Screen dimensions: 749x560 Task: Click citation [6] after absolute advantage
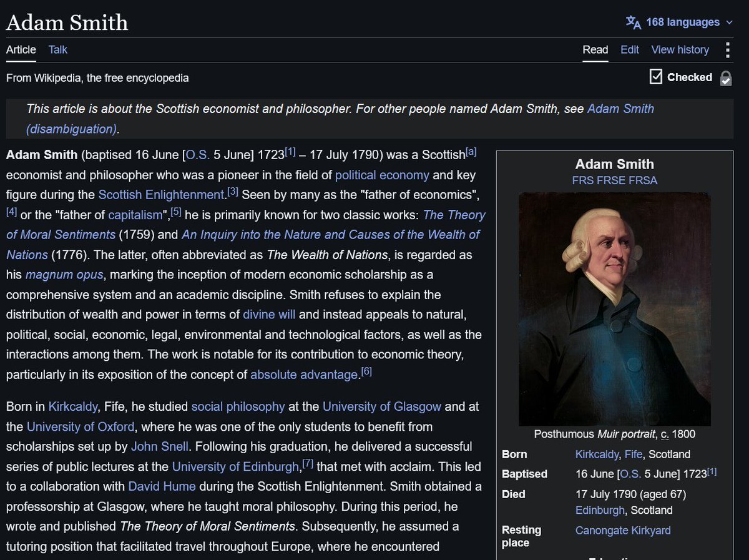[366, 371]
